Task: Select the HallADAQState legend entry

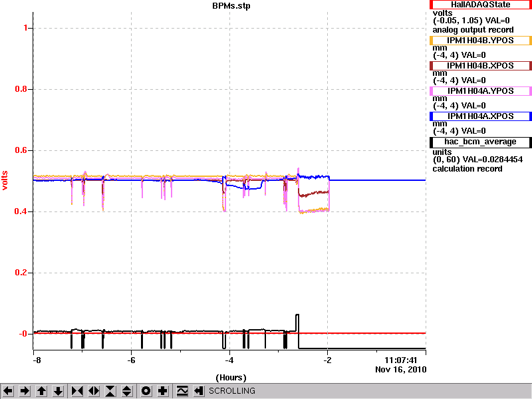Action: point(480,5)
